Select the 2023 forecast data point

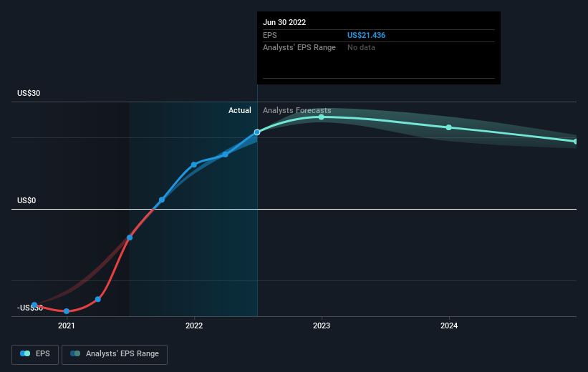click(322, 117)
